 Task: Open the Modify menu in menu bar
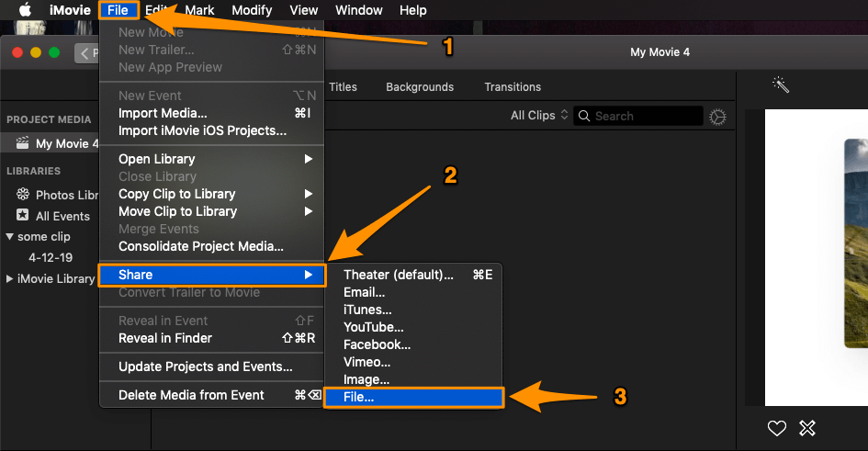point(251,10)
